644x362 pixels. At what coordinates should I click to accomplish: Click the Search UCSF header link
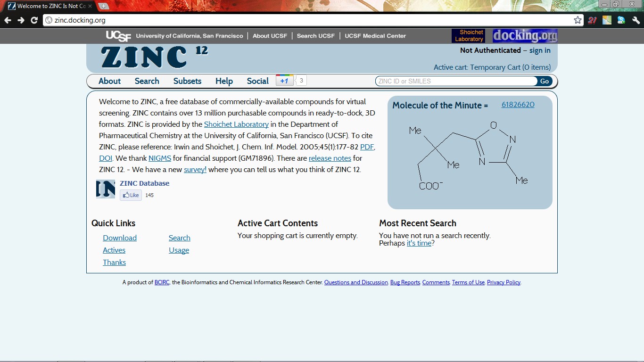point(316,36)
